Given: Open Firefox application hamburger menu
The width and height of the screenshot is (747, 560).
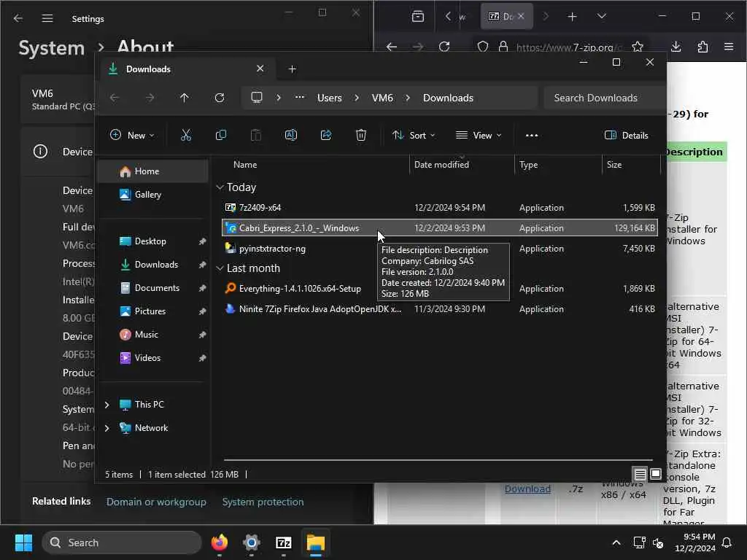Looking at the screenshot, I should click(729, 47).
